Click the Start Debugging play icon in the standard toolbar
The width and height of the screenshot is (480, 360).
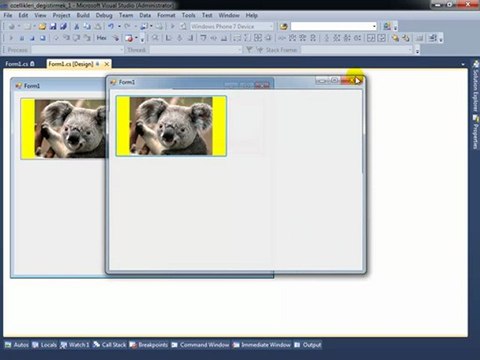pos(173,26)
